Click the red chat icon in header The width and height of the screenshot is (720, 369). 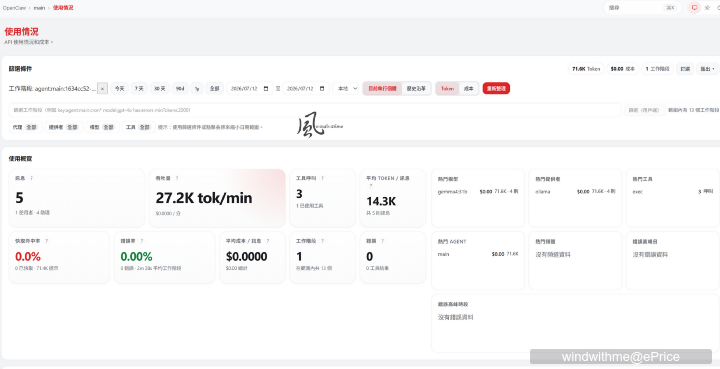pos(694,8)
